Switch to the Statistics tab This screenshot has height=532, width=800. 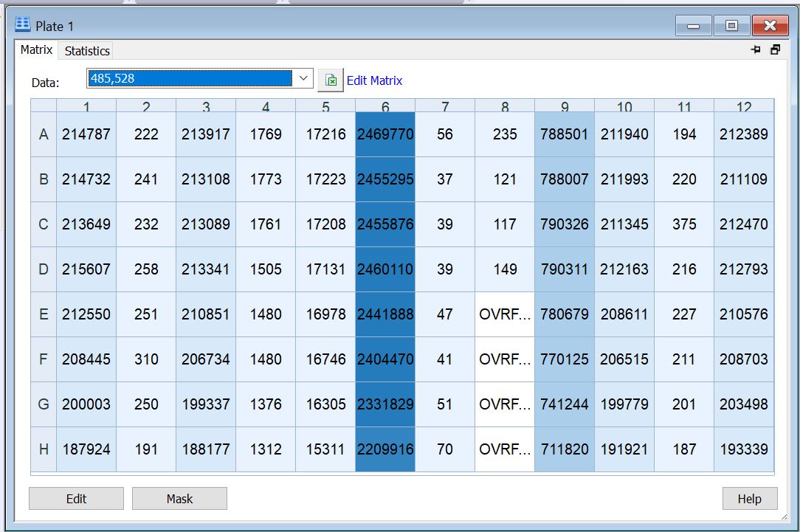pos(87,51)
